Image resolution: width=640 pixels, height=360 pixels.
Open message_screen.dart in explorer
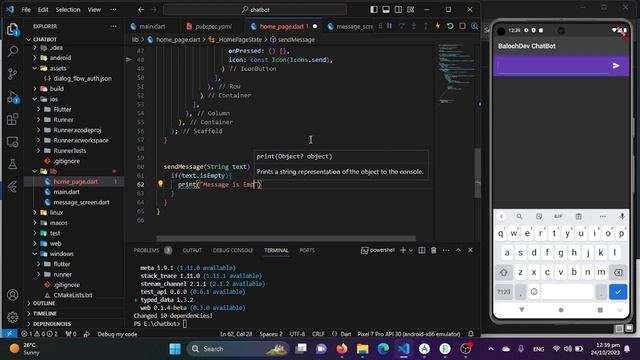(x=81, y=202)
